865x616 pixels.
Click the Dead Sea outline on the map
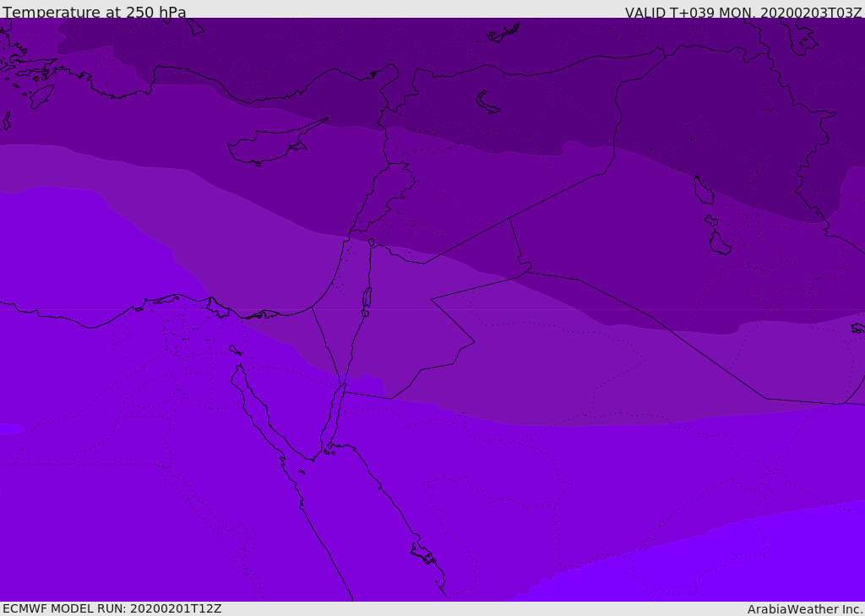point(367,298)
